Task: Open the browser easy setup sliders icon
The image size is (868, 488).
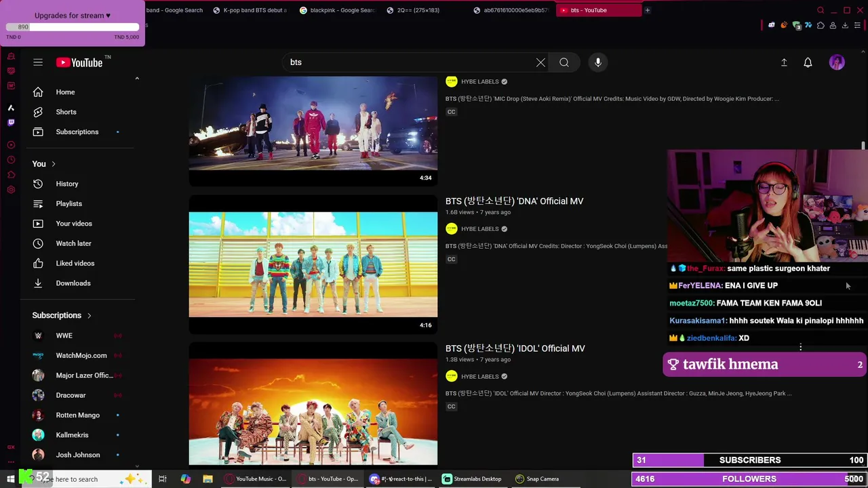Action: (x=858, y=26)
